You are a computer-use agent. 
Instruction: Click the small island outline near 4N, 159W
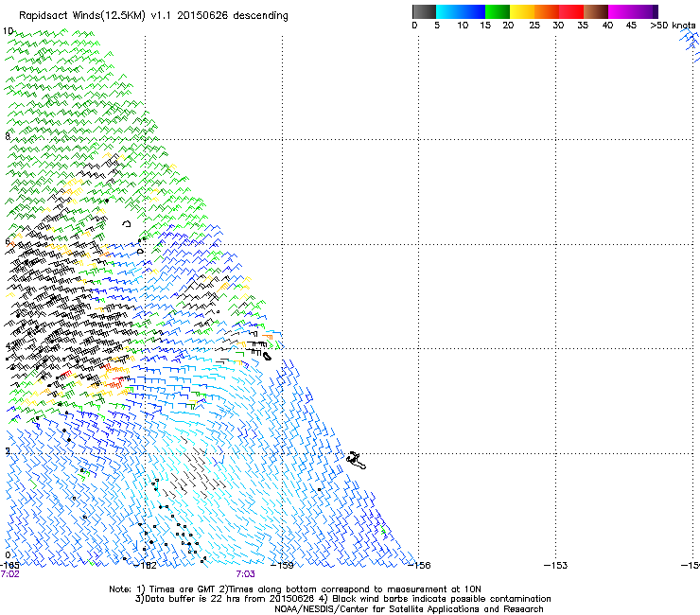point(267,357)
